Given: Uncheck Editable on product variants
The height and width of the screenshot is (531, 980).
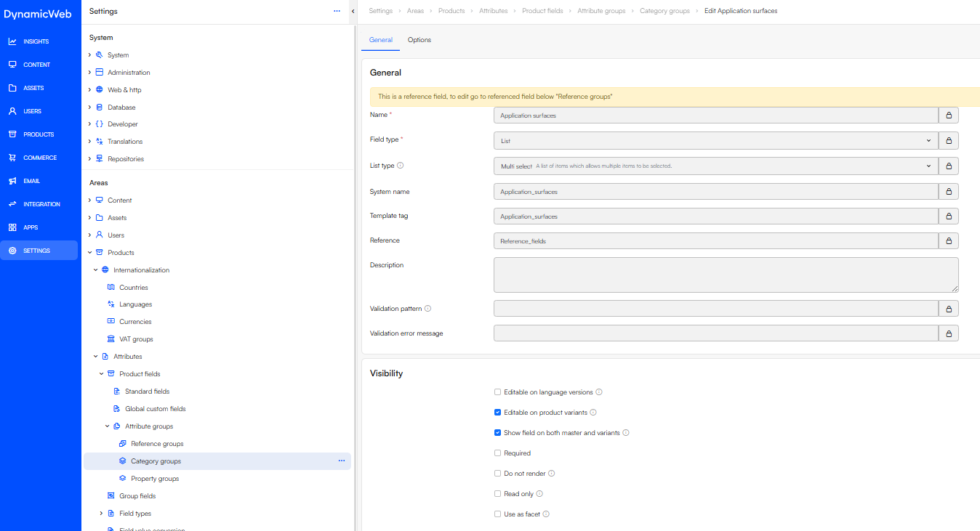Looking at the screenshot, I should coord(498,413).
